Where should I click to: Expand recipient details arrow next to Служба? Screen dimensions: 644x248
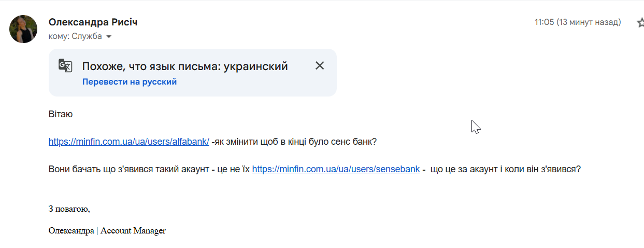pyautogui.click(x=109, y=36)
